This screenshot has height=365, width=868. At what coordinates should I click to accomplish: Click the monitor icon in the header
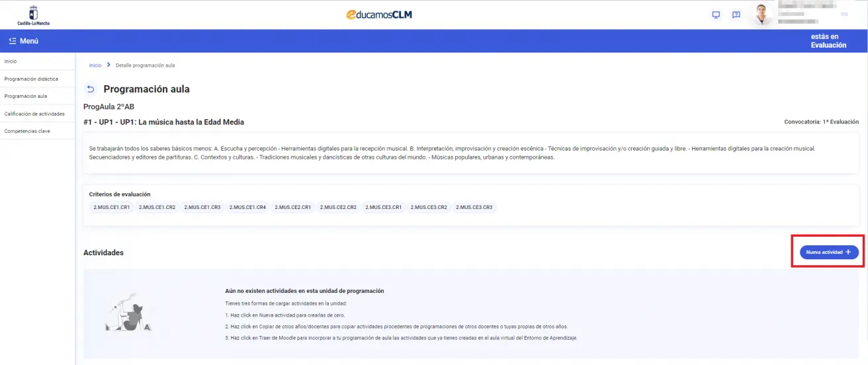[x=716, y=15]
